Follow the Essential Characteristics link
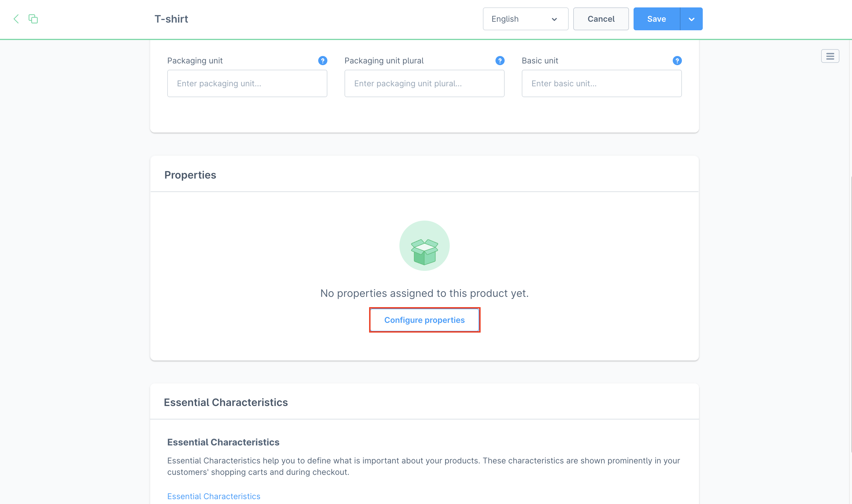 click(x=213, y=496)
